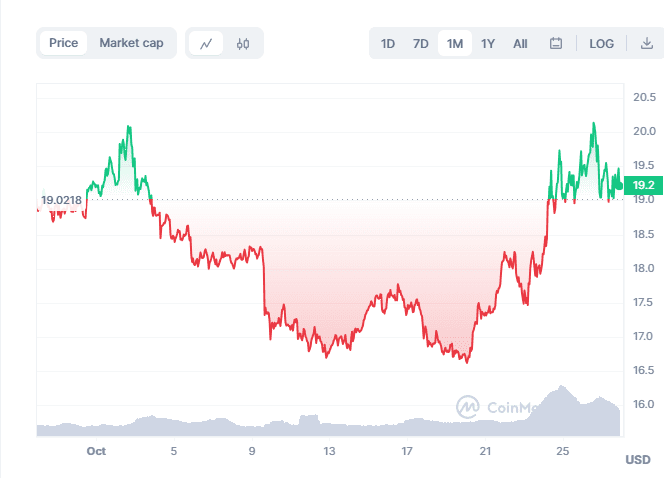Select the Price toggle
The image size is (664, 478).
[64, 43]
